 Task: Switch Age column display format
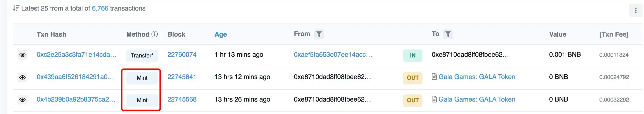(x=221, y=34)
